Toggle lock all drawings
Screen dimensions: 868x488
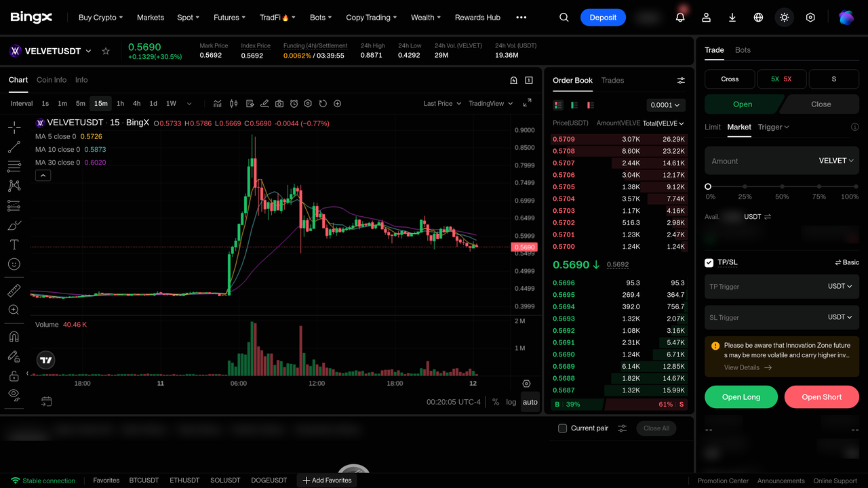(14, 375)
